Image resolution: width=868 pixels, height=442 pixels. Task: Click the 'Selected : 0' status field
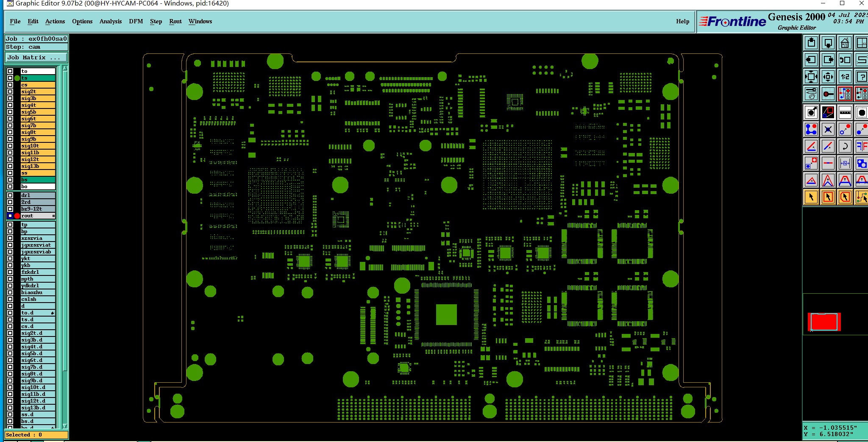[36, 435]
